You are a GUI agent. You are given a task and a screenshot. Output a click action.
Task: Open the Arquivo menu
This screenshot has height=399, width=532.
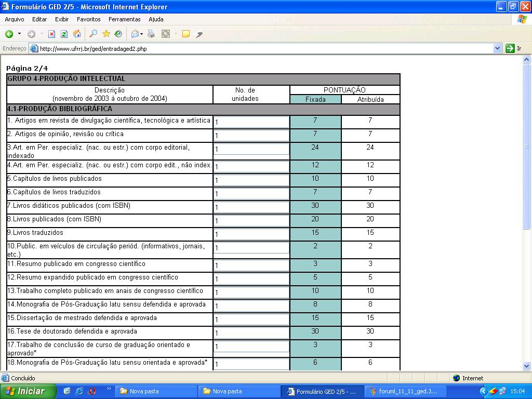15,19
